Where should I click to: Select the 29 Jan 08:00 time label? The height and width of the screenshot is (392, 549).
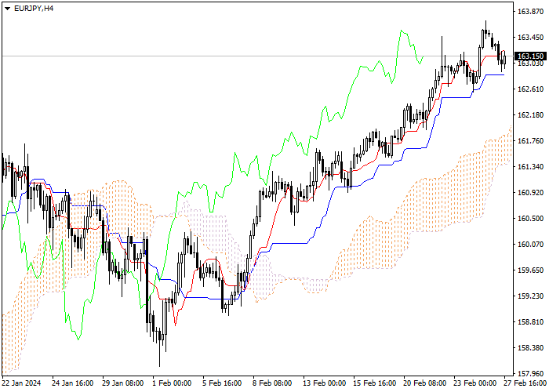tap(123, 383)
